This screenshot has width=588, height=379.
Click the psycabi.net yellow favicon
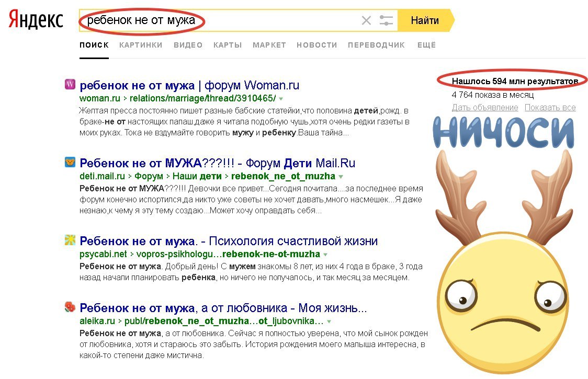[x=70, y=240]
